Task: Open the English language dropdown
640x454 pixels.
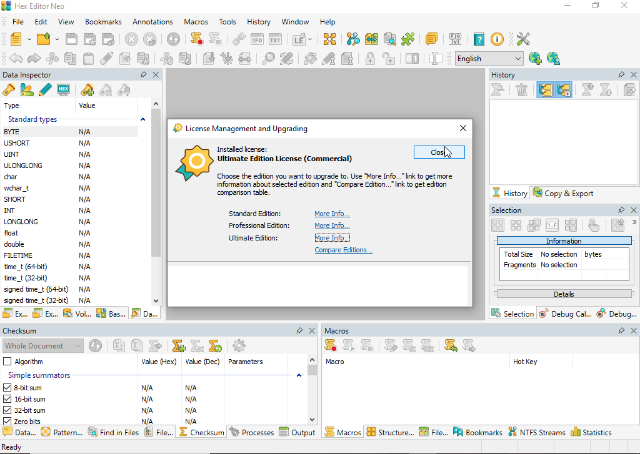Action: 489,58
